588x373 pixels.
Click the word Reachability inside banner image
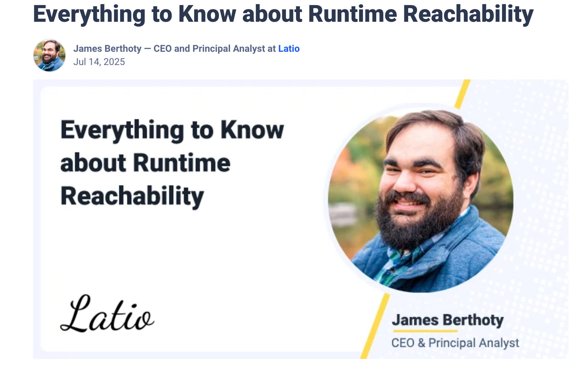pos(132,196)
